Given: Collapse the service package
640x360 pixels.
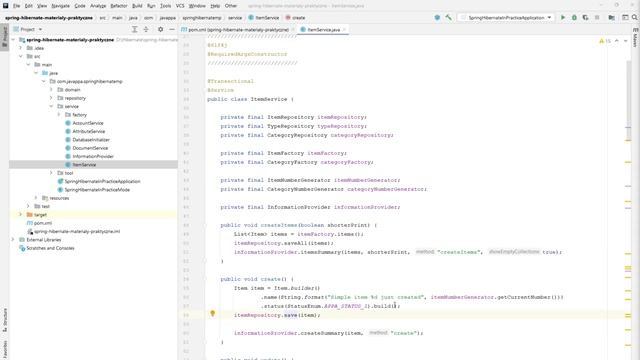Looking at the screenshot, I should tap(51, 106).
